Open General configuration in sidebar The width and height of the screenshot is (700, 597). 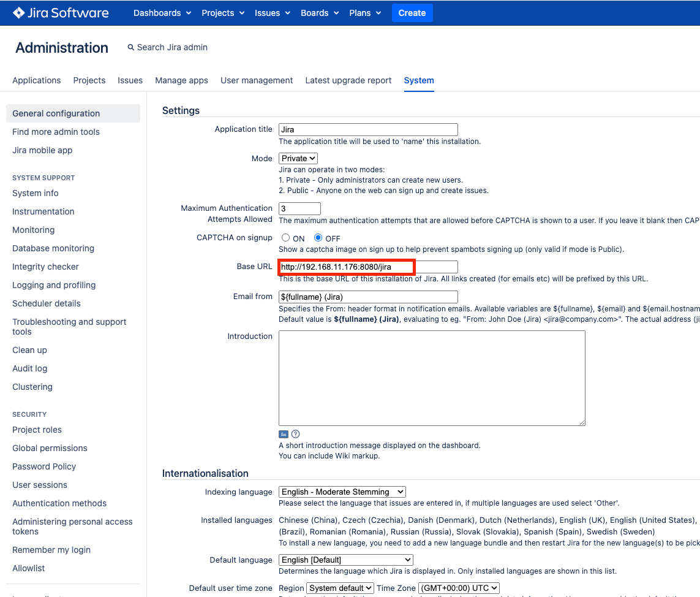[73, 113]
